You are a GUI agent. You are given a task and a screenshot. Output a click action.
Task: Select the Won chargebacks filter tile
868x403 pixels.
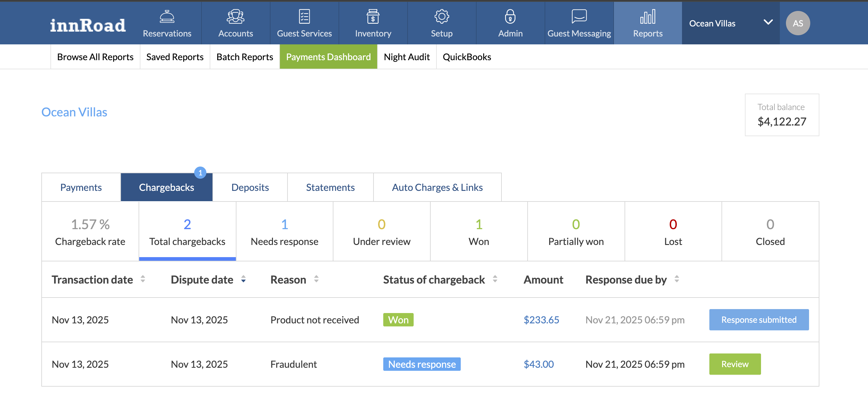(478, 232)
